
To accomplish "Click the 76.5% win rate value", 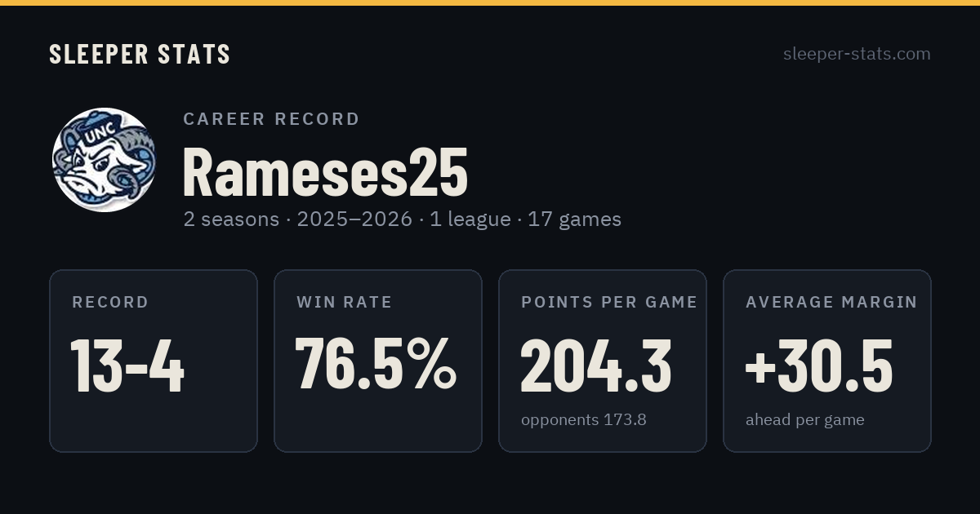I will point(376,364).
